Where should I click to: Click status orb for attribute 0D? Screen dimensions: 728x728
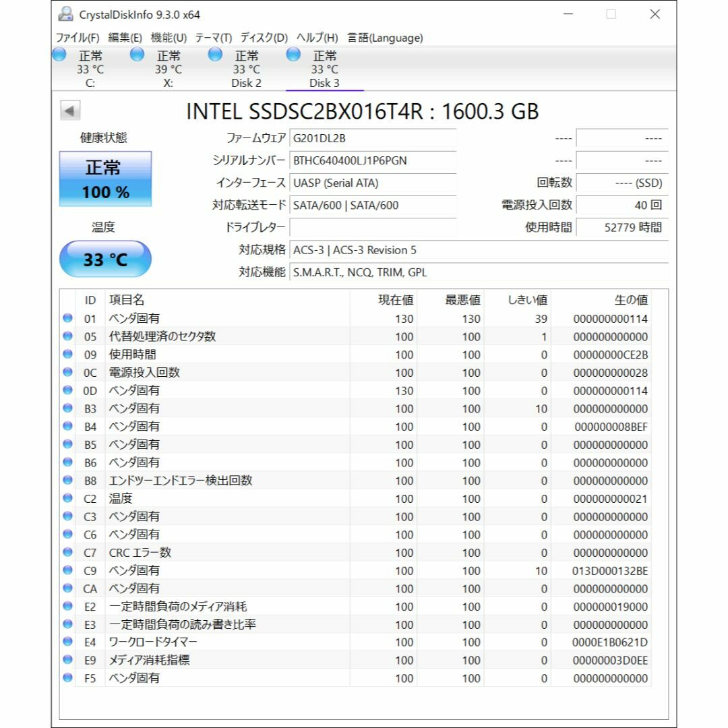click(x=68, y=390)
